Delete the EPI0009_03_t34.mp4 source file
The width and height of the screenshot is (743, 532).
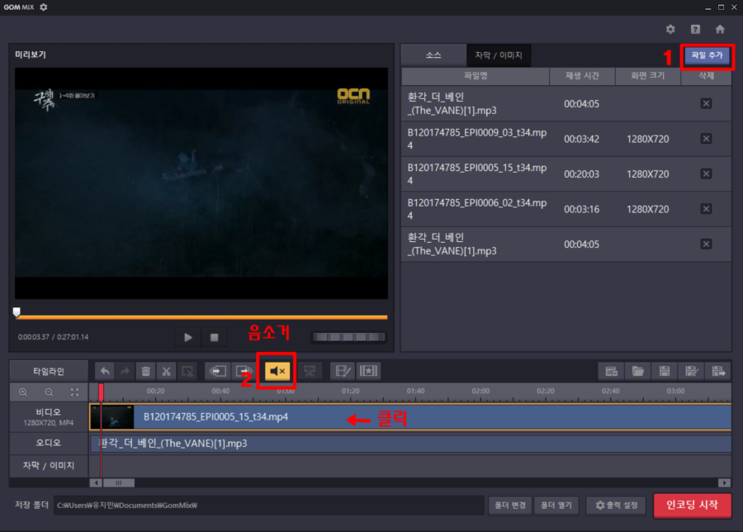[706, 139]
